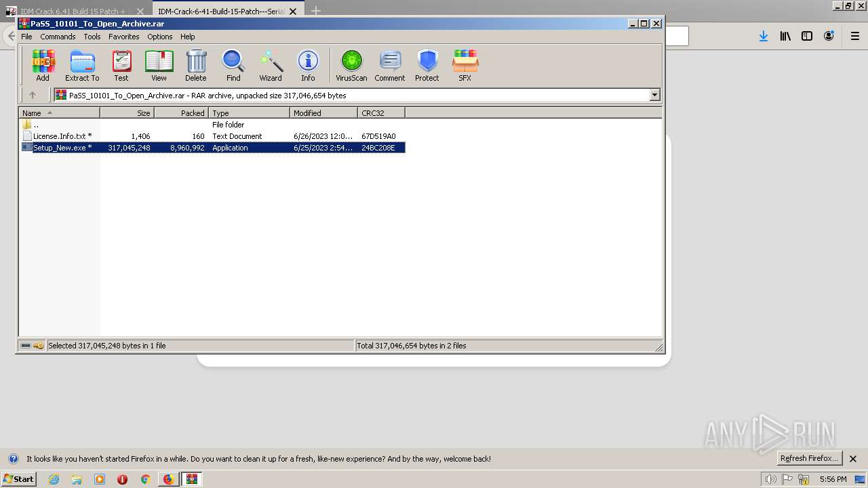Click the Add toolbar icon in WinRAR
This screenshot has width=868, height=488.
click(x=43, y=66)
